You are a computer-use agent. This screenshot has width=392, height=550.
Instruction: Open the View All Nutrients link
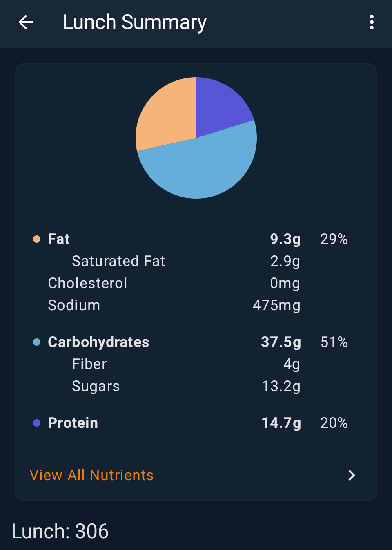(92, 475)
